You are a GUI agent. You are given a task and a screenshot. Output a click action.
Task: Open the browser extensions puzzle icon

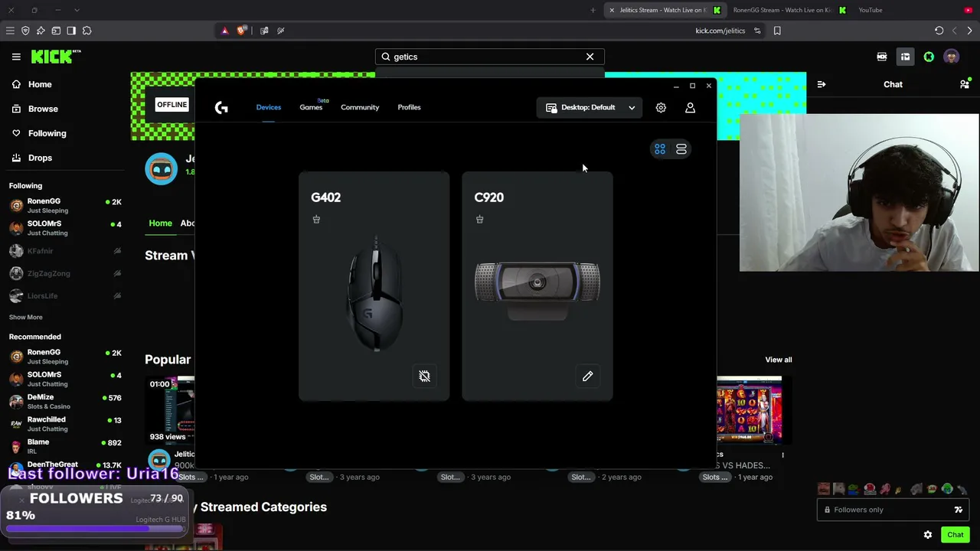[87, 31]
